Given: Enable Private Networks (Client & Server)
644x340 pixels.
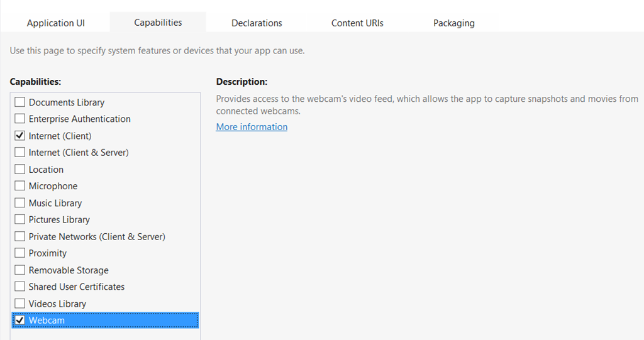Looking at the screenshot, I should [x=20, y=237].
